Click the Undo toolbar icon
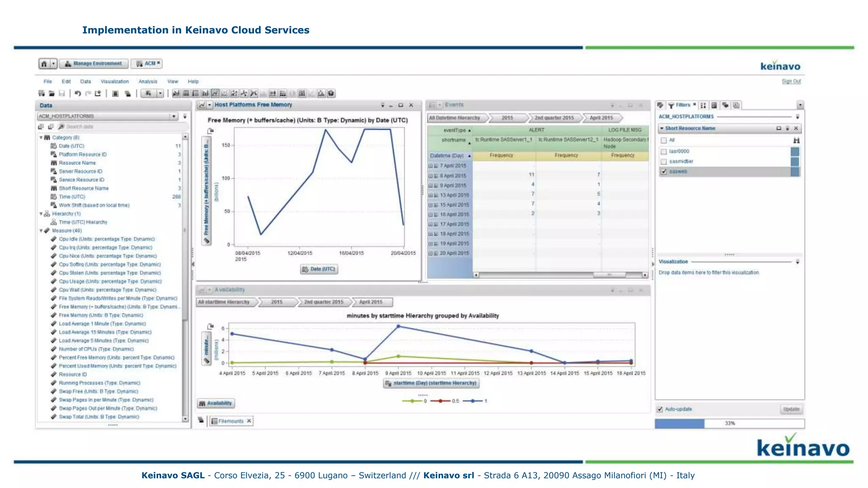This screenshot has height=488, width=868. [78, 93]
